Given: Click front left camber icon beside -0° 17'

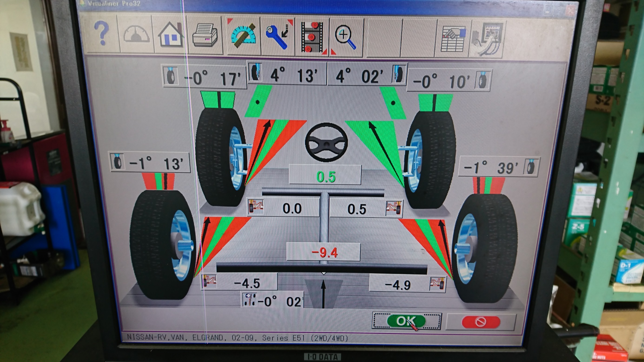Looking at the screenshot, I should click(x=171, y=76).
